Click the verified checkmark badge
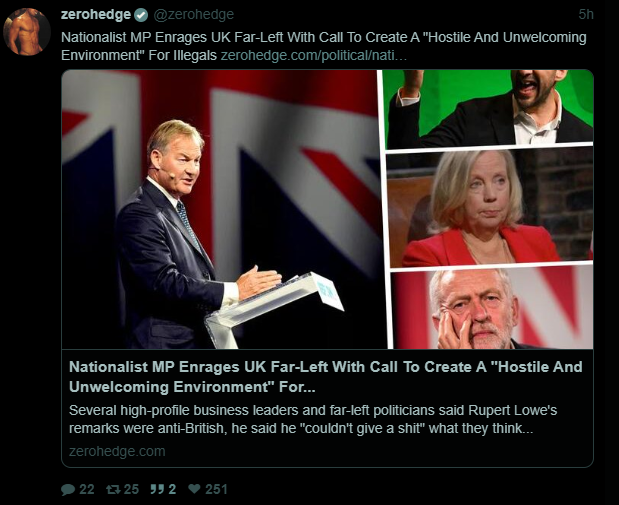Viewport: 619px width, 505px height. point(141,15)
